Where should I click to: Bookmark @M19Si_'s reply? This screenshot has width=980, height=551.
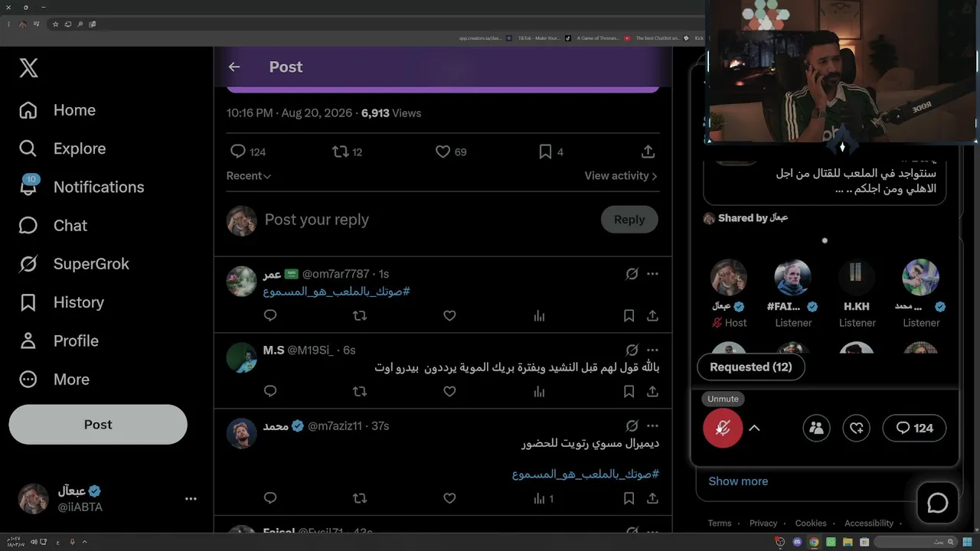pyautogui.click(x=629, y=391)
